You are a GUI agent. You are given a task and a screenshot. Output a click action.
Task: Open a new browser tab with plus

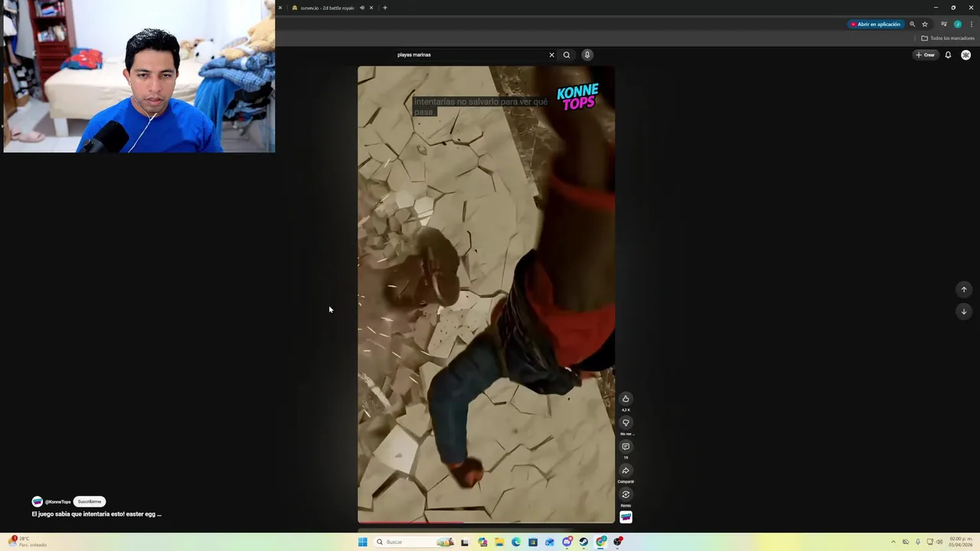pos(385,8)
